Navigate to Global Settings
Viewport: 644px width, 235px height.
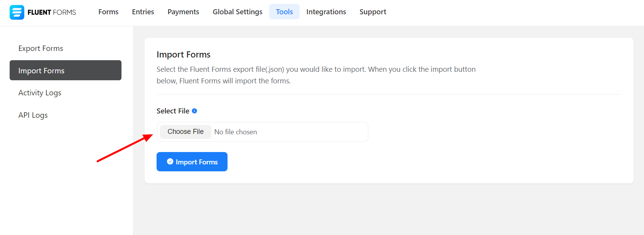237,12
